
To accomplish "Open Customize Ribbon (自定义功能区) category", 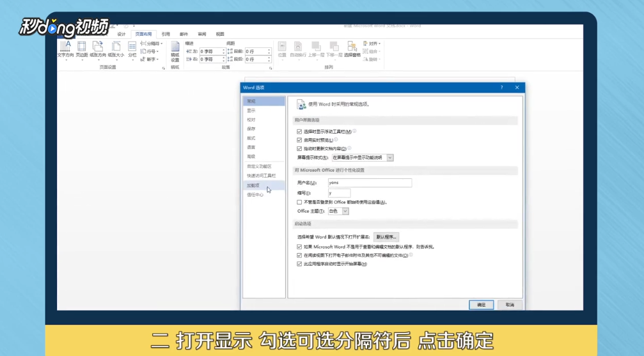I will (263, 166).
